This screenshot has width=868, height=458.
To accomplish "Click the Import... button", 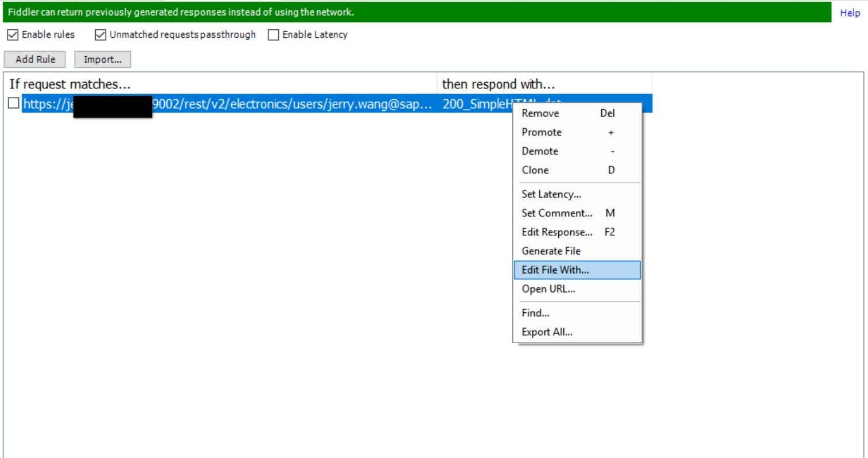I will [x=103, y=59].
